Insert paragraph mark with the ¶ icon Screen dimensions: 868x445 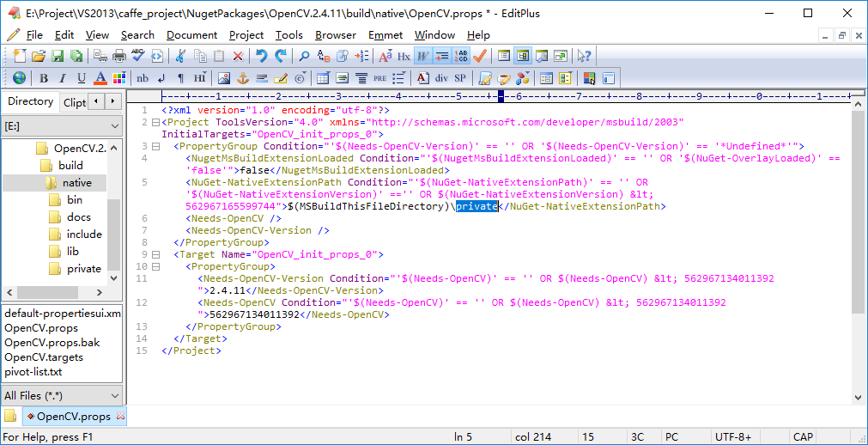coord(180,78)
